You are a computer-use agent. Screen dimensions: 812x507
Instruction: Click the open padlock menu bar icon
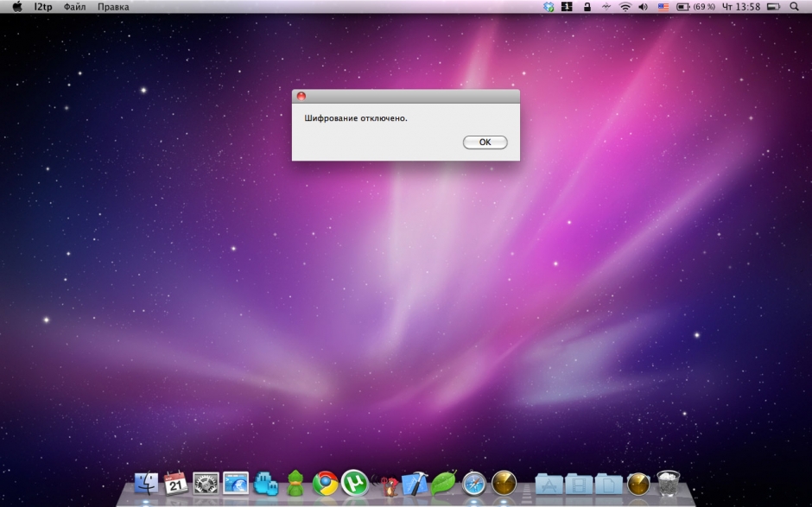coord(587,7)
